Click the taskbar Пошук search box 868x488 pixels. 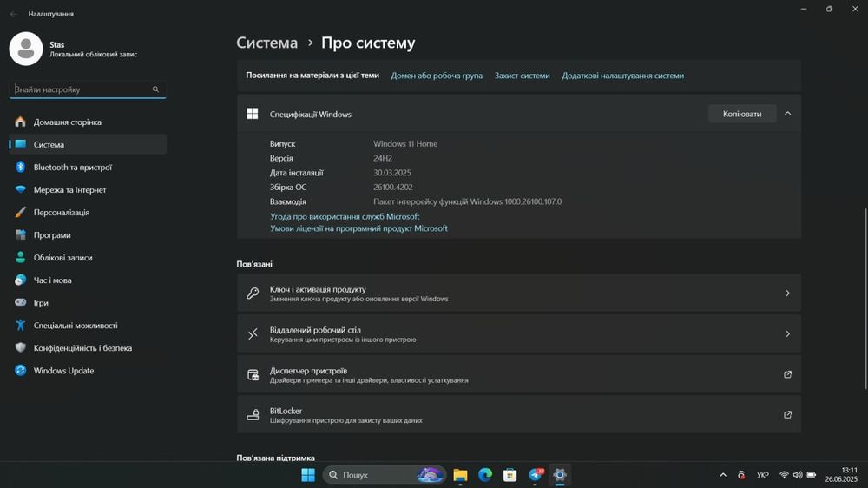tap(385, 475)
